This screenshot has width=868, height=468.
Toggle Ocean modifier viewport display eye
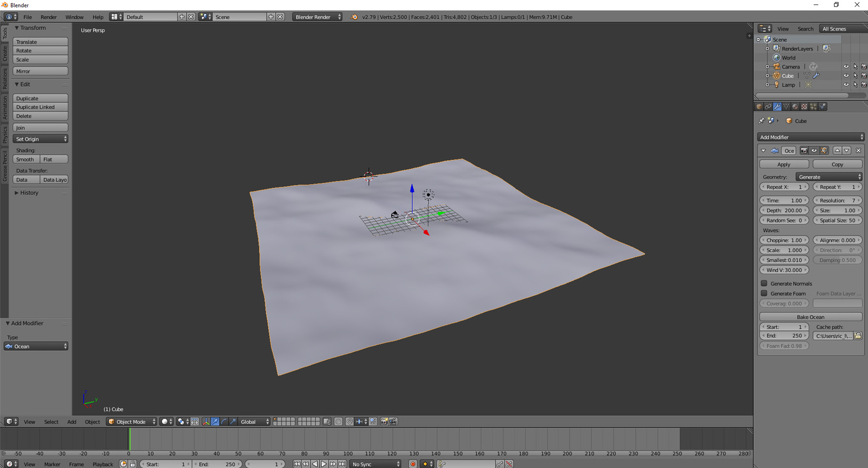tap(814, 150)
